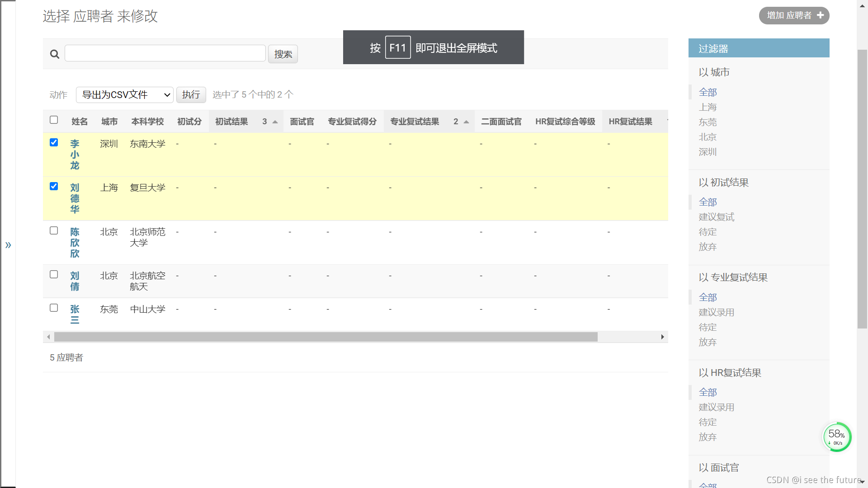This screenshot has width=868, height=488.
Task: Click horizontal scrollbar left arrow
Action: click(x=48, y=337)
